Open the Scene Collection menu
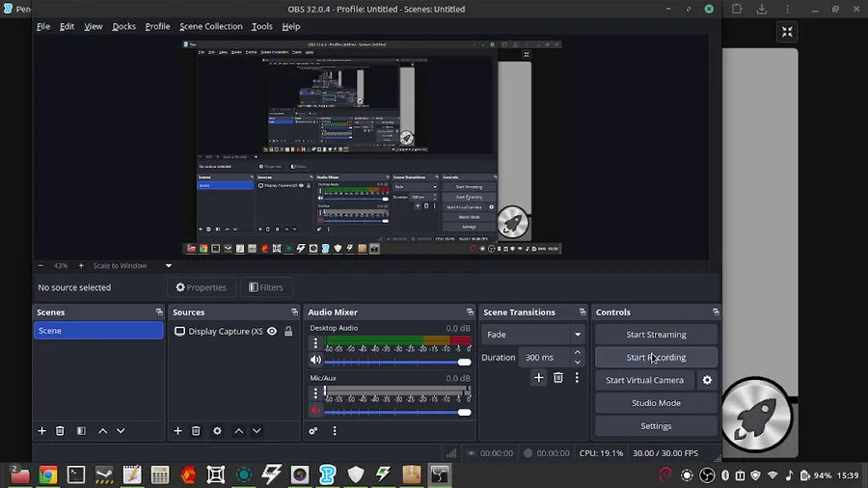The width and height of the screenshot is (868, 488). [211, 26]
